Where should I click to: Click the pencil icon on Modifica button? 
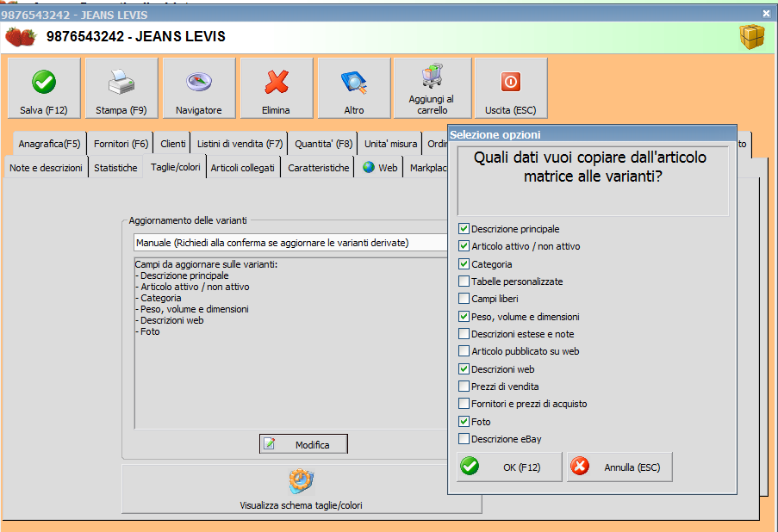tap(270, 443)
